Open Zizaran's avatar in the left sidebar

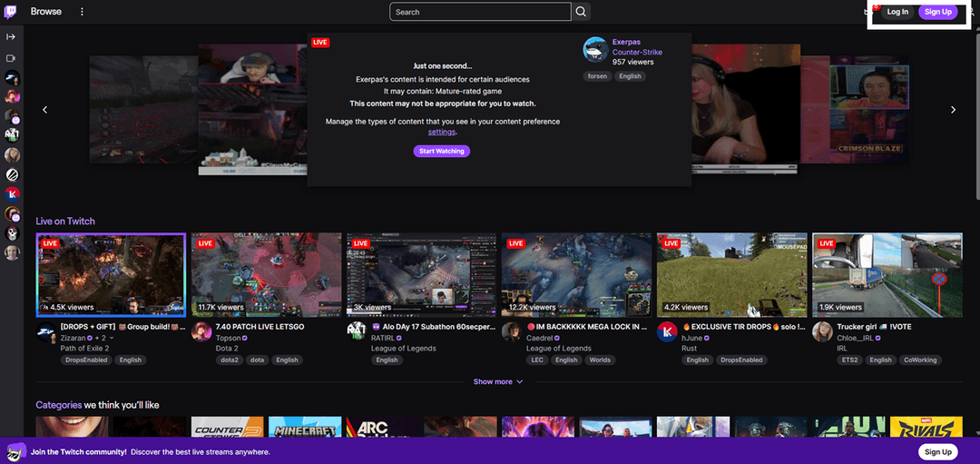click(x=13, y=78)
